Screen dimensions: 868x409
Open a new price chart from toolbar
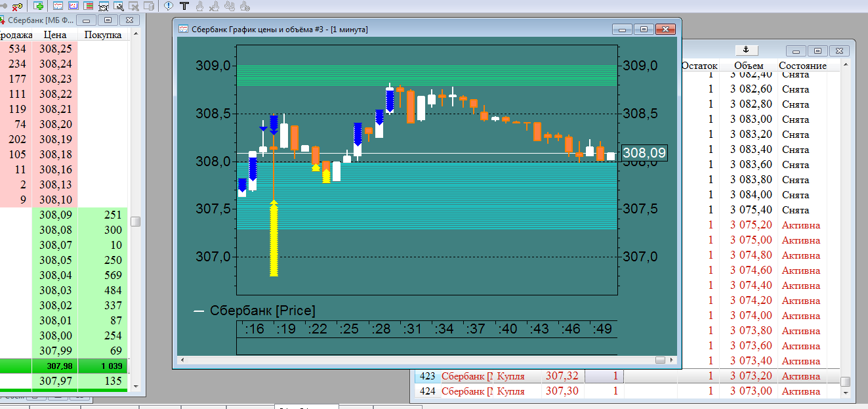point(58,6)
